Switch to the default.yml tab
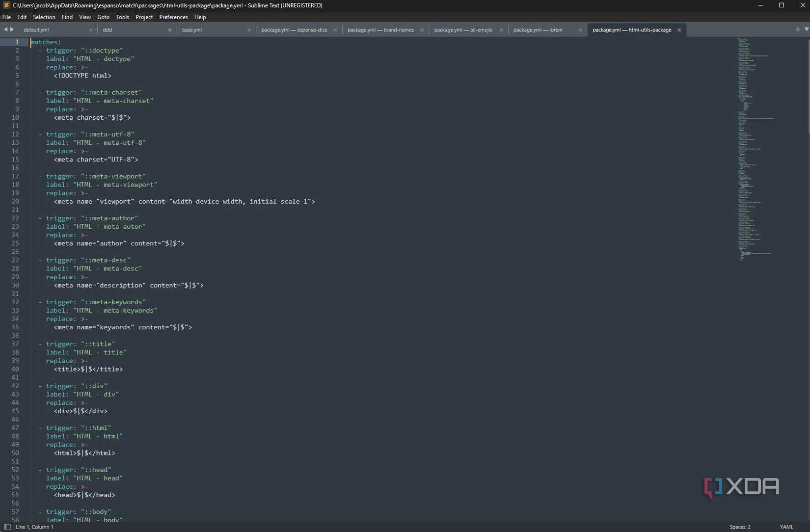 [x=36, y=29]
